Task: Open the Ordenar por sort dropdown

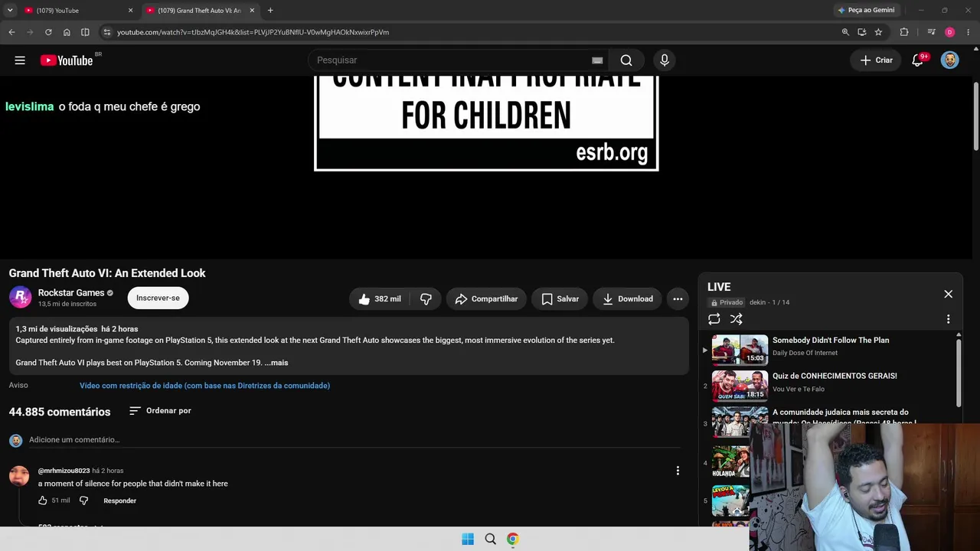Action: click(x=160, y=411)
